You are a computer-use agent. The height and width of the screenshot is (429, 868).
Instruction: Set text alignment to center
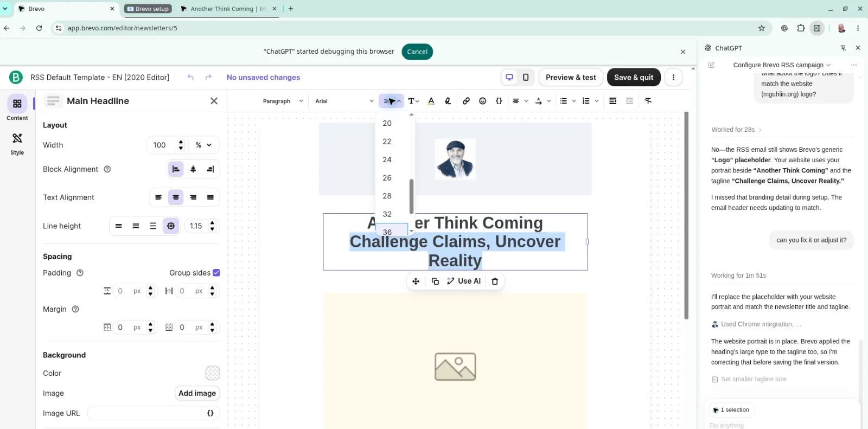176,197
